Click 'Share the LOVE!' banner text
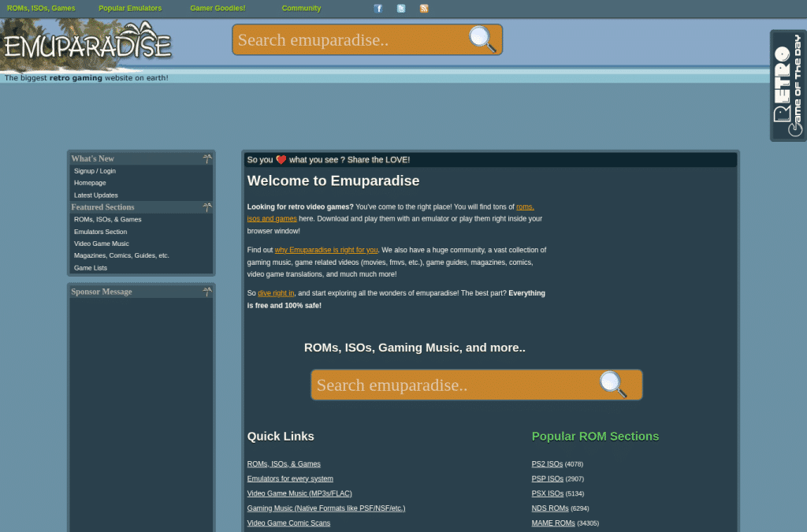807x532 pixels. pos(379,159)
